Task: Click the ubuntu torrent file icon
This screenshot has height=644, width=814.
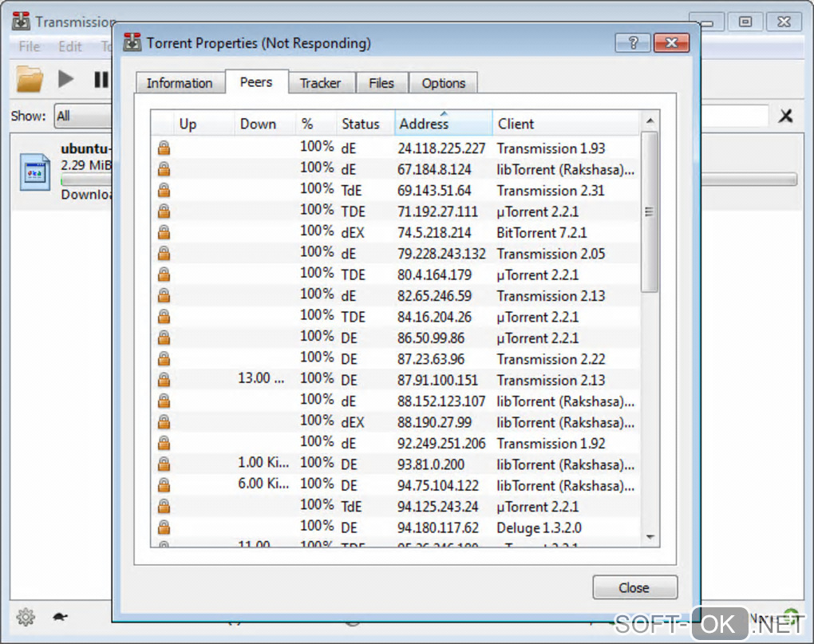Action: (x=35, y=173)
